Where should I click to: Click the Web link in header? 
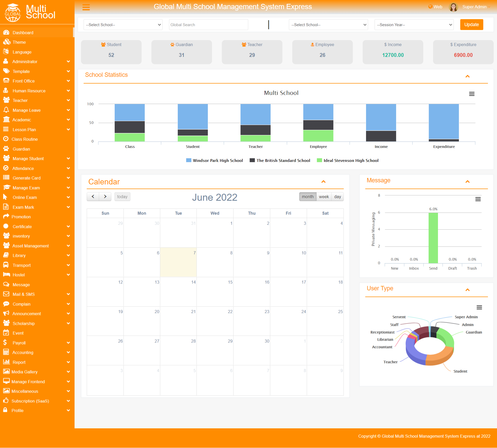pos(435,7)
